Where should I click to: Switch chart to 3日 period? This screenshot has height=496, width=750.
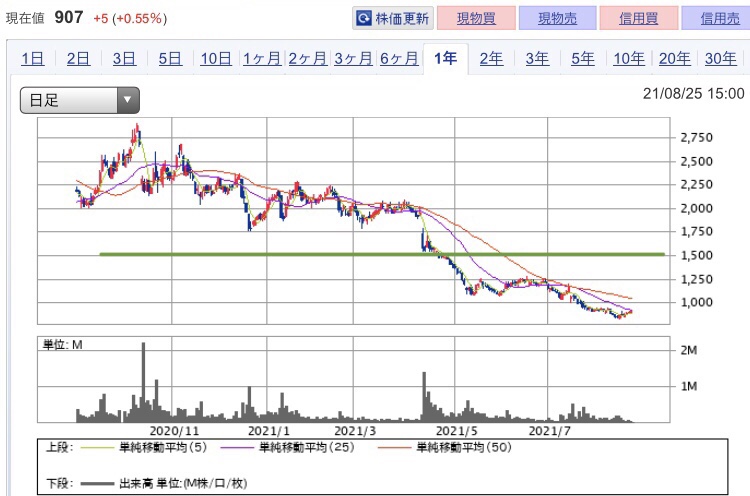point(124,59)
